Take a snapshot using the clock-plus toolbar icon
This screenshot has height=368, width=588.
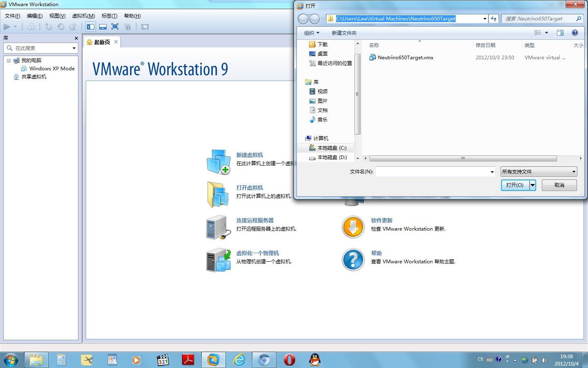click(x=49, y=27)
